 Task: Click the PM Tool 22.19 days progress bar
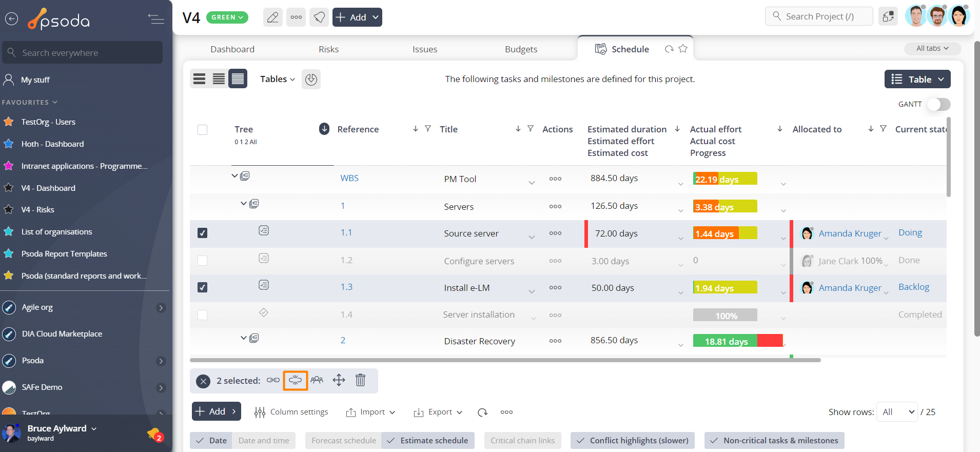725,179
